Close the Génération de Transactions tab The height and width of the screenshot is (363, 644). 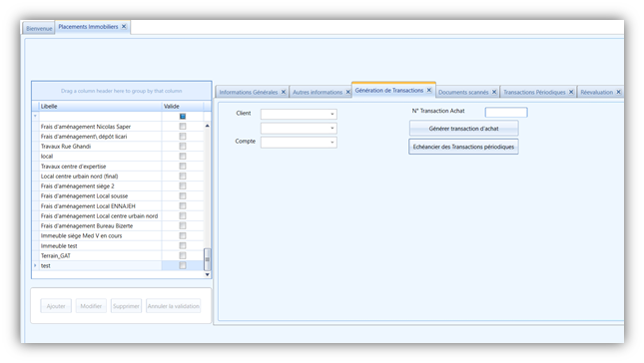click(429, 90)
